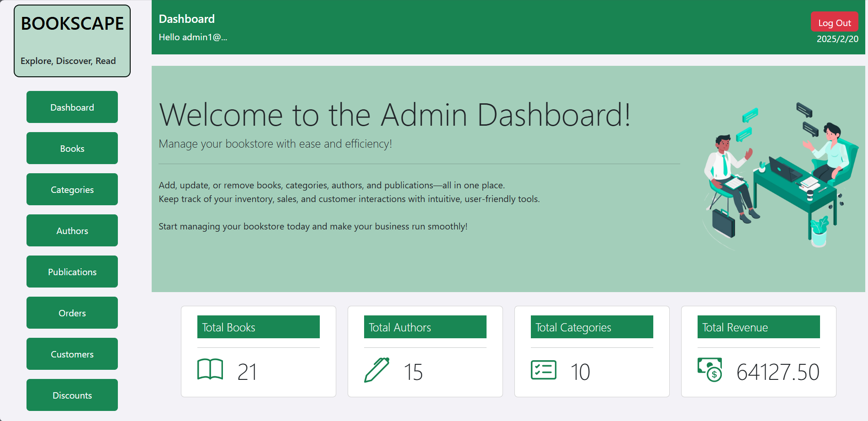868x421 pixels.
Task: Click the date 2025/2/20
Action: coord(837,39)
